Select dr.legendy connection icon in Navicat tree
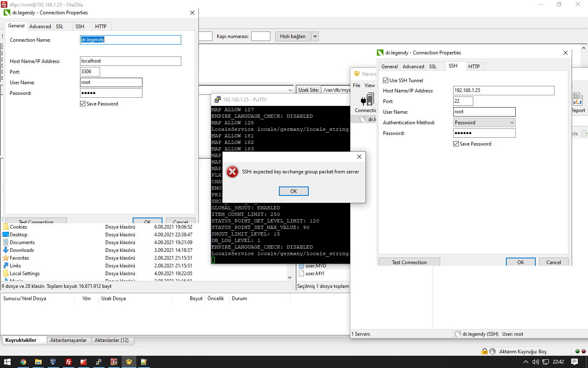 [x=362, y=119]
